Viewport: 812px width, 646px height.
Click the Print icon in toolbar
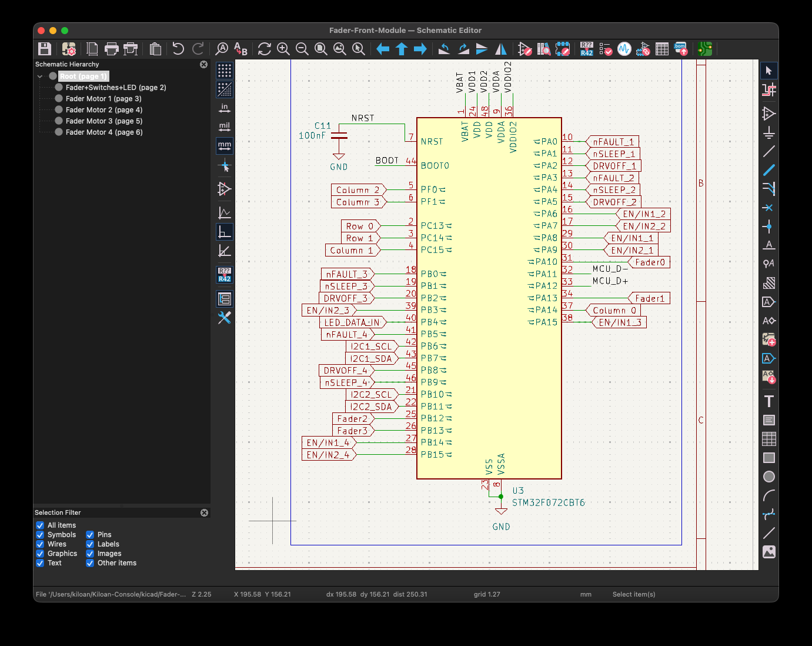(x=111, y=49)
